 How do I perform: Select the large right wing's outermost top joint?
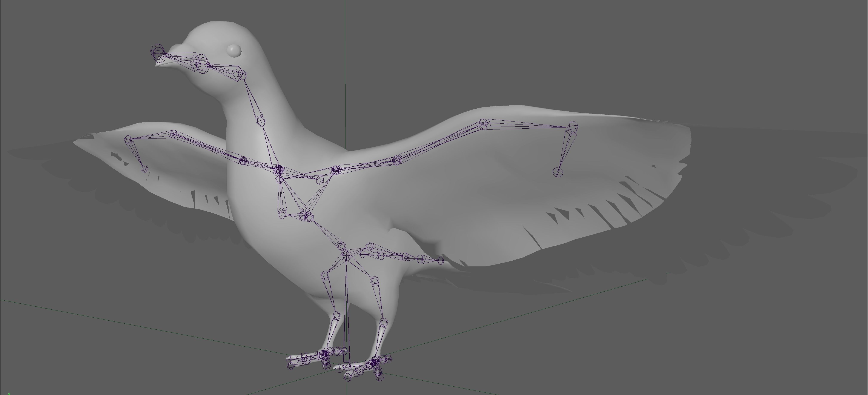pos(573,127)
